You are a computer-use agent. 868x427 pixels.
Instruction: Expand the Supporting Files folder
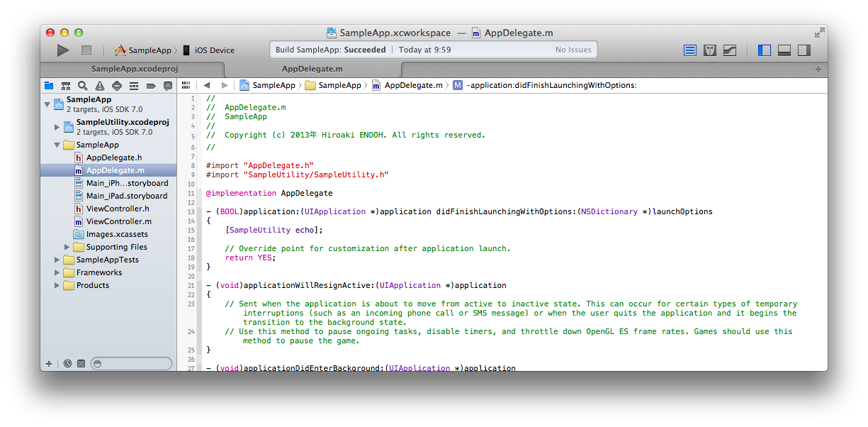68,247
